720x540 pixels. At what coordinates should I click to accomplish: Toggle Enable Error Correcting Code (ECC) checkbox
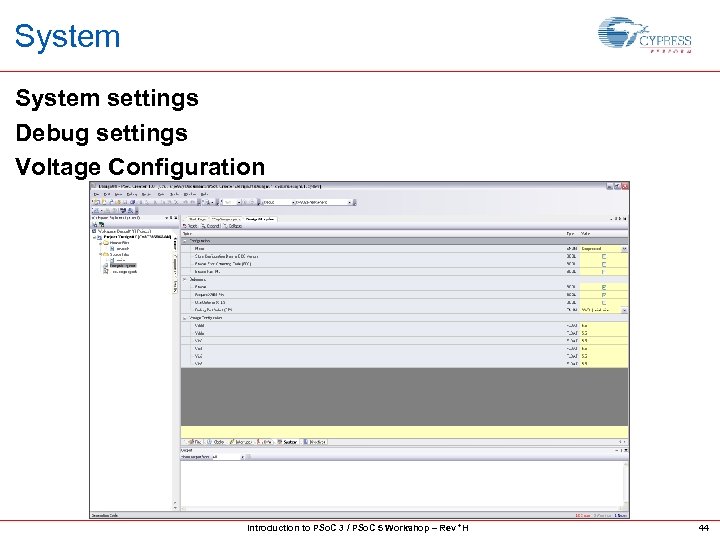[x=604, y=264]
